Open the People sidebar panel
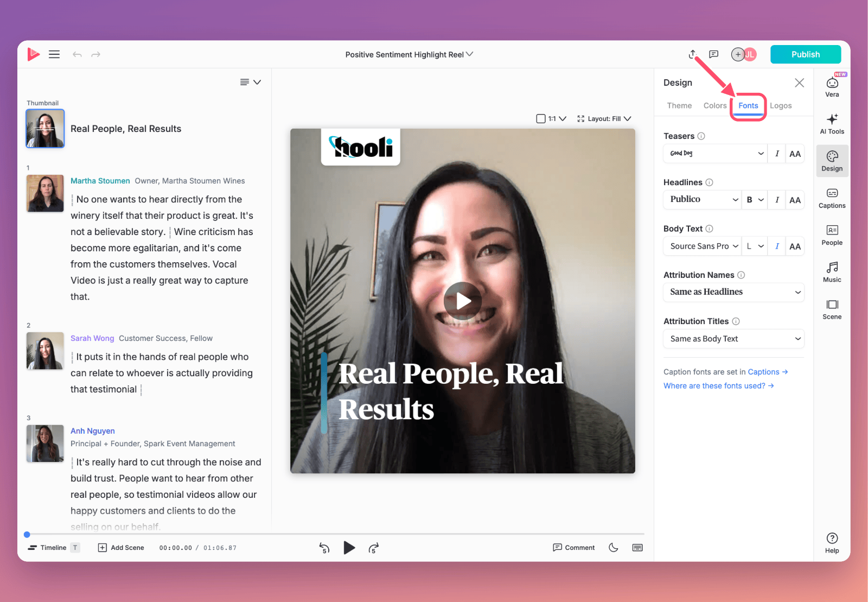 (832, 235)
